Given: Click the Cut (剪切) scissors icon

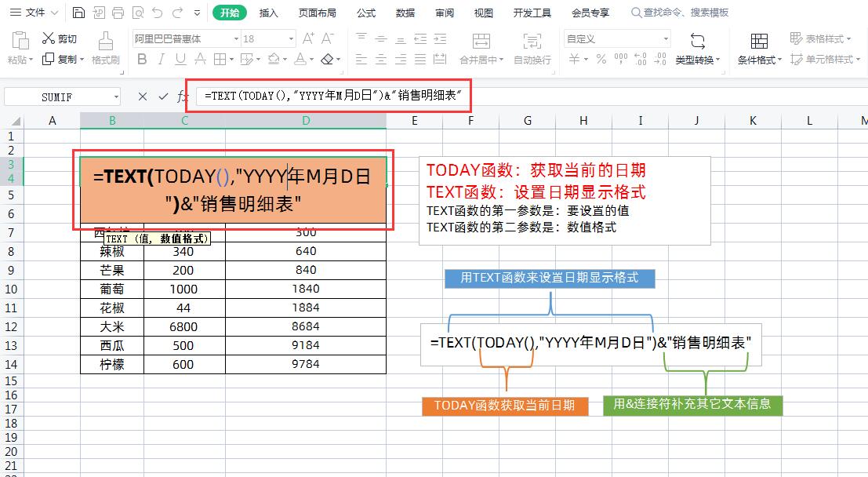Looking at the screenshot, I should pos(49,38).
